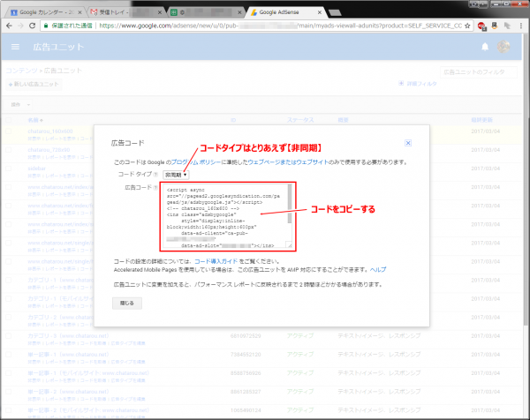The height and width of the screenshot is (420, 530).
Task: Click inside the ad code textarea
Action: pos(225,217)
